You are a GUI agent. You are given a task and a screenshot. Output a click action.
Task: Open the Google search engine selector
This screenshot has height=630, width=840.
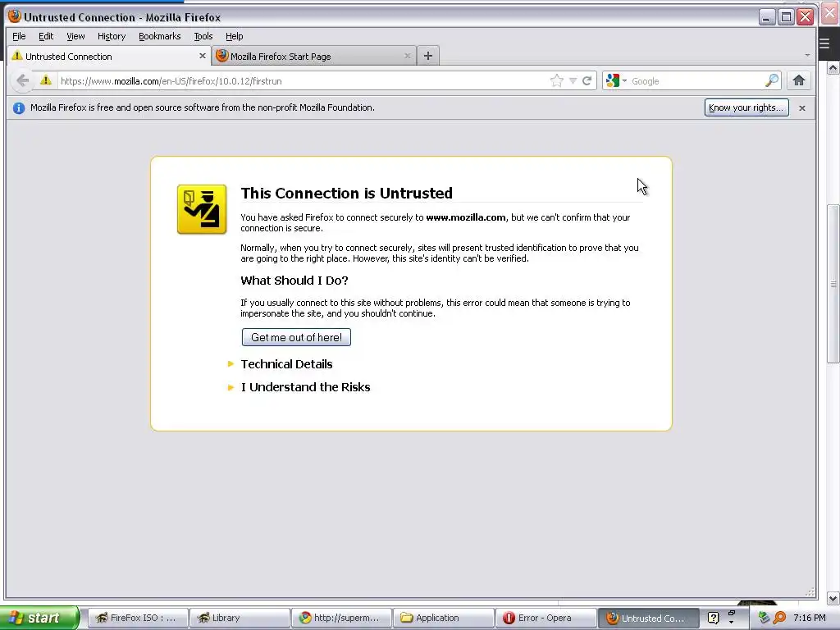tap(615, 81)
